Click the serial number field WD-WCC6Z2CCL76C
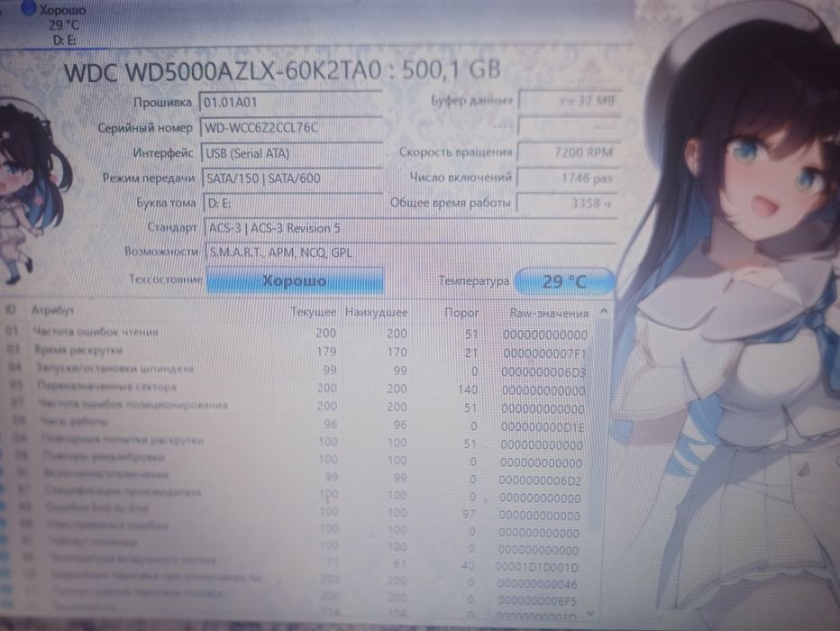Viewport: 840px width, 631px height. coord(291,127)
